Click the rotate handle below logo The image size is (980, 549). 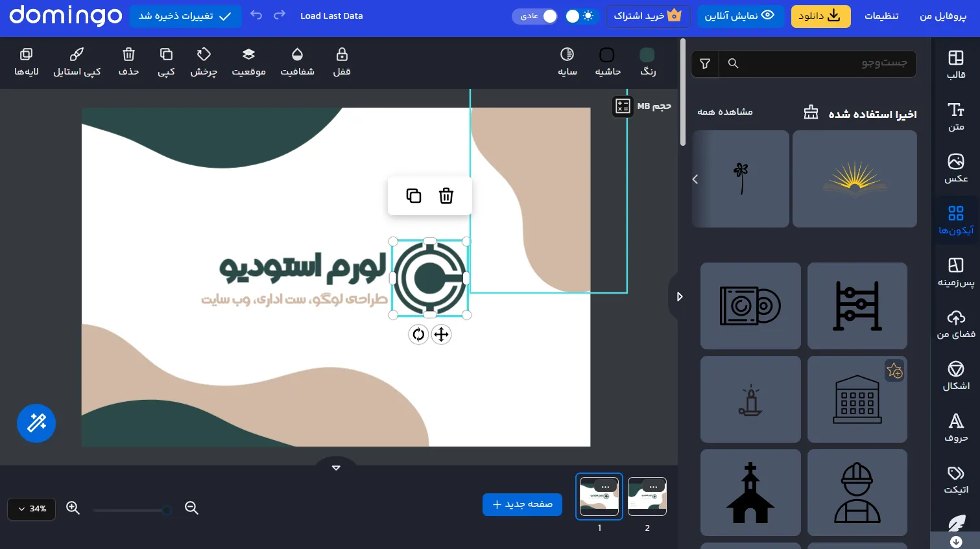click(418, 334)
